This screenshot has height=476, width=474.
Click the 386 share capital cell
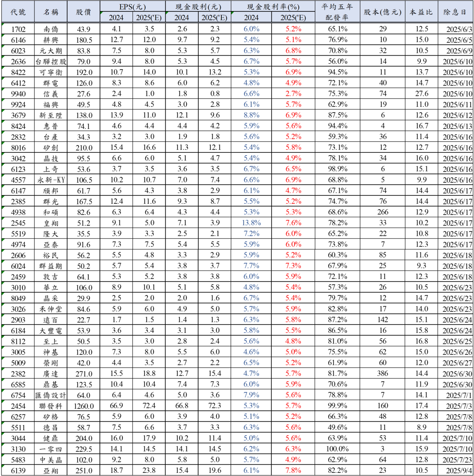point(383,374)
